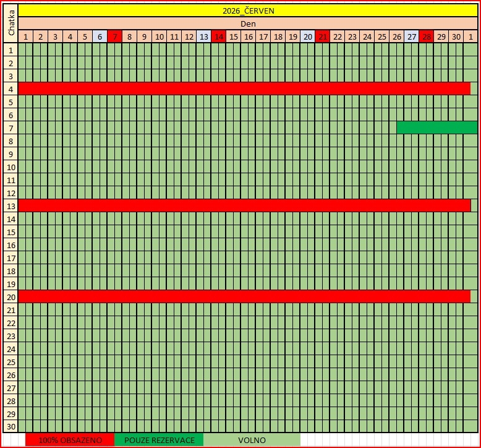Click the red occupied bar for cabin 4
The width and height of the screenshot is (481, 448).
pyautogui.click(x=244, y=88)
